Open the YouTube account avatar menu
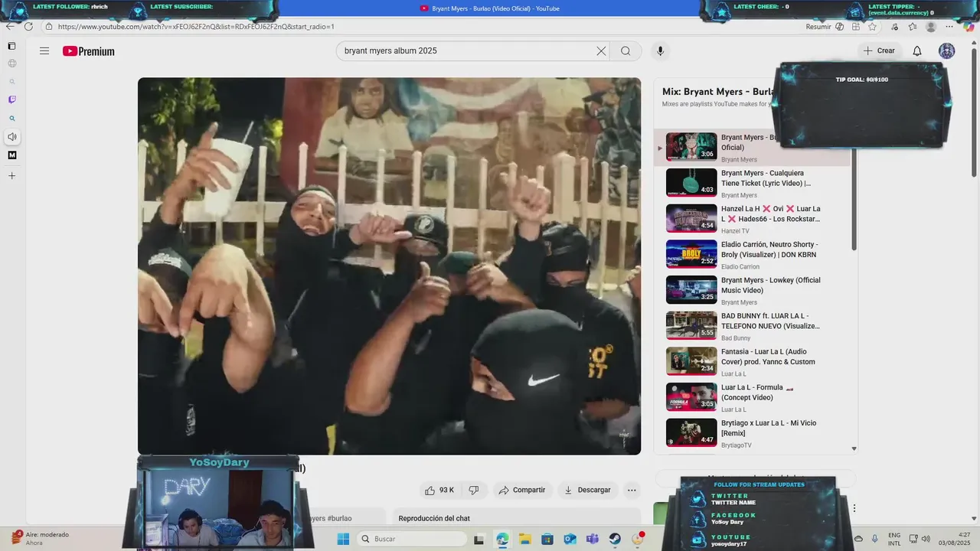 pyautogui.click(x=947, y=51)
